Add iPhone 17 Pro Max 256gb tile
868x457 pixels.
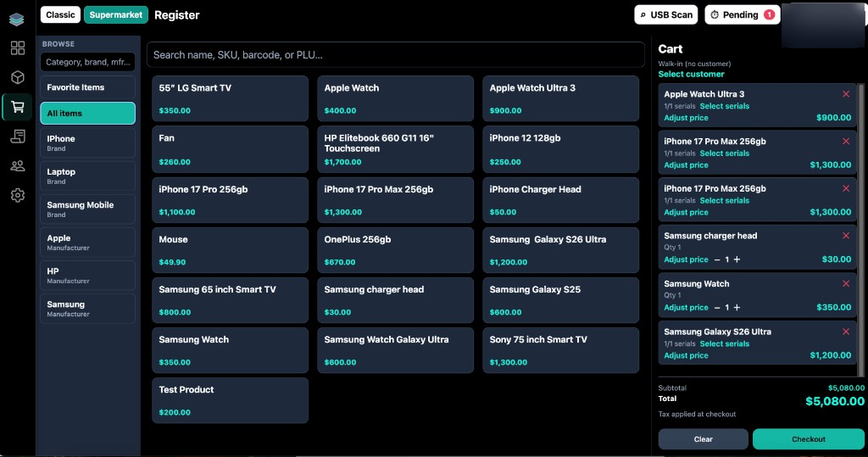395,200
